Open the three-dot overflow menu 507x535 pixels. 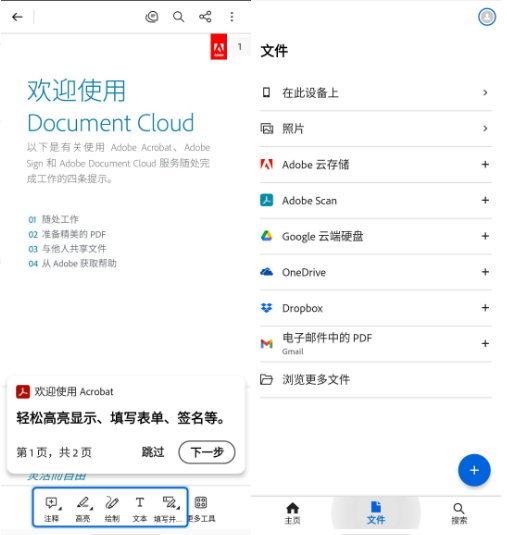232,17
